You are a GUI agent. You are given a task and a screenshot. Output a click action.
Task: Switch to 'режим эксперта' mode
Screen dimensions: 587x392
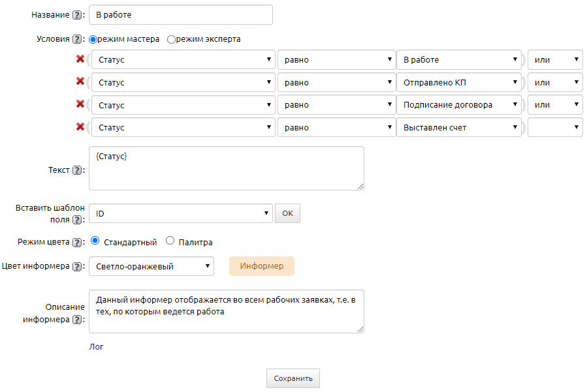(172, 39)
